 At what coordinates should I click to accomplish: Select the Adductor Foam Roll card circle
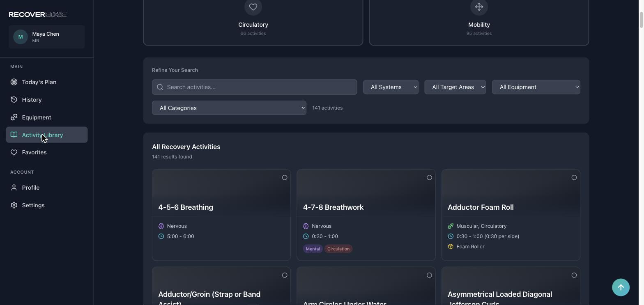[574, 178]
